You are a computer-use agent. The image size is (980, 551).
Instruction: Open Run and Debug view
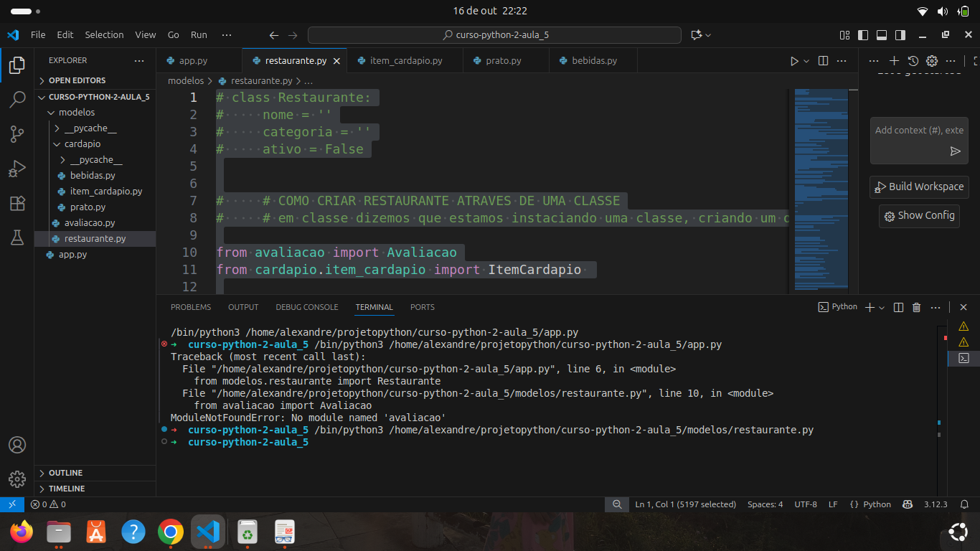(17, 169)
